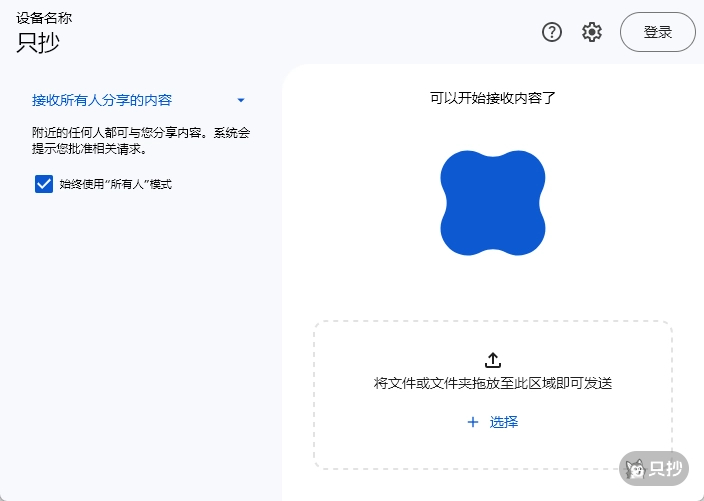
Task: Open settings with the gear icon
Action: pos(592,32)
